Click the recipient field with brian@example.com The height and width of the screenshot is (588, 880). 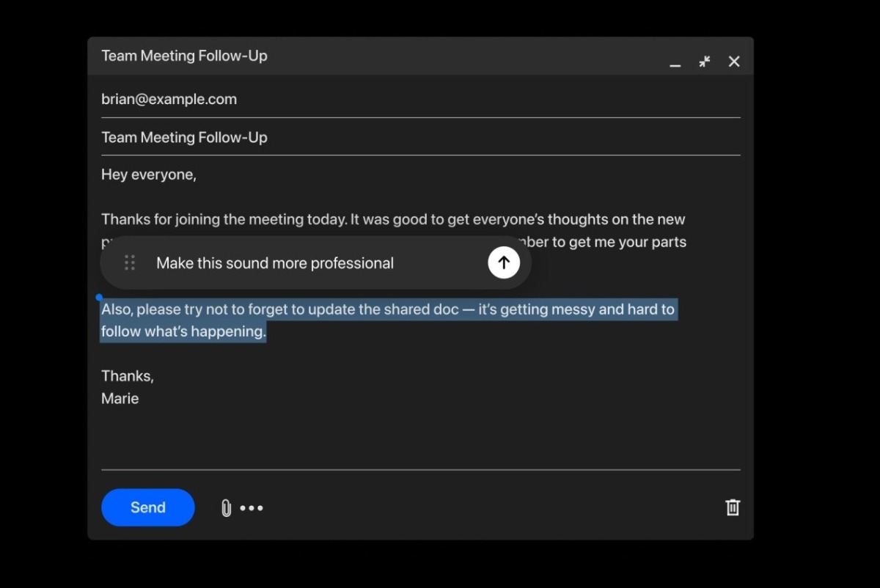(169, 100)
